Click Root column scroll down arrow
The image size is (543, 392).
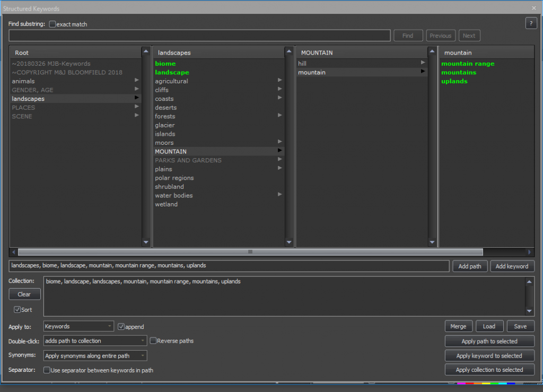coord(146,242)
